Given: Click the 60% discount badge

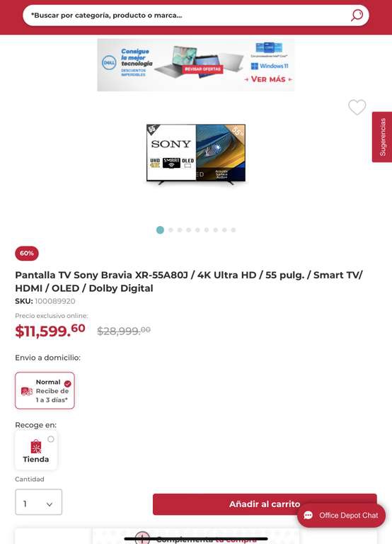Looking at the screenshot, I should pyautogui.click(x=27, y=254).
